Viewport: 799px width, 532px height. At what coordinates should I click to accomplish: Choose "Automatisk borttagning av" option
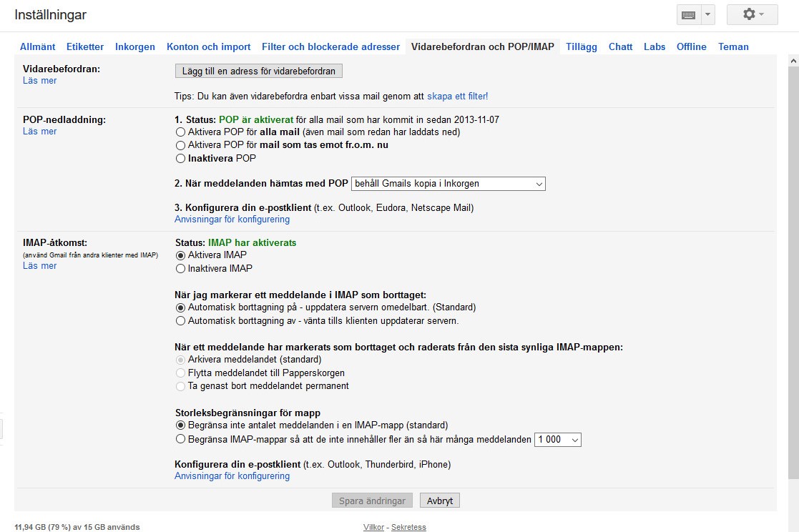[180, 322]
